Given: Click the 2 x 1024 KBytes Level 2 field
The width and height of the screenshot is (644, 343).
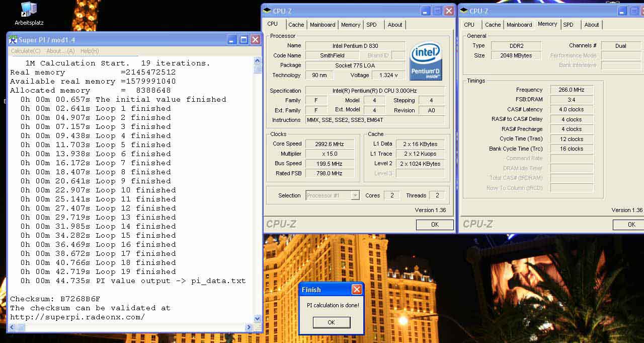Looking at the screenshot, I should coord(421,164).
